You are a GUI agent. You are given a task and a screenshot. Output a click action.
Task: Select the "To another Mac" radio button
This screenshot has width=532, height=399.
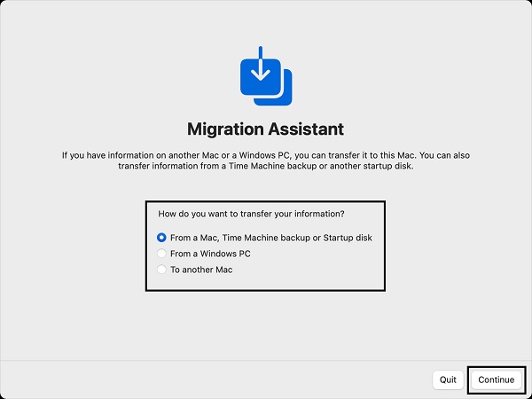point(161,270)
